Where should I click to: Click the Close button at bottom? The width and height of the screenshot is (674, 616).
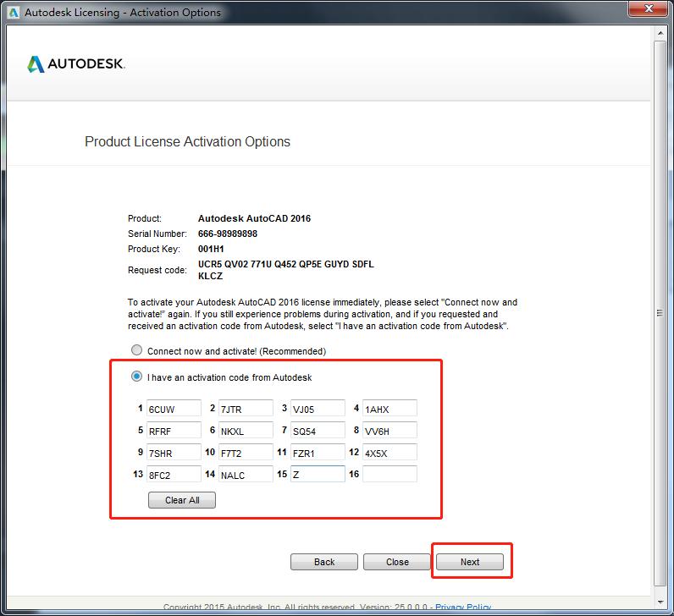397,562
